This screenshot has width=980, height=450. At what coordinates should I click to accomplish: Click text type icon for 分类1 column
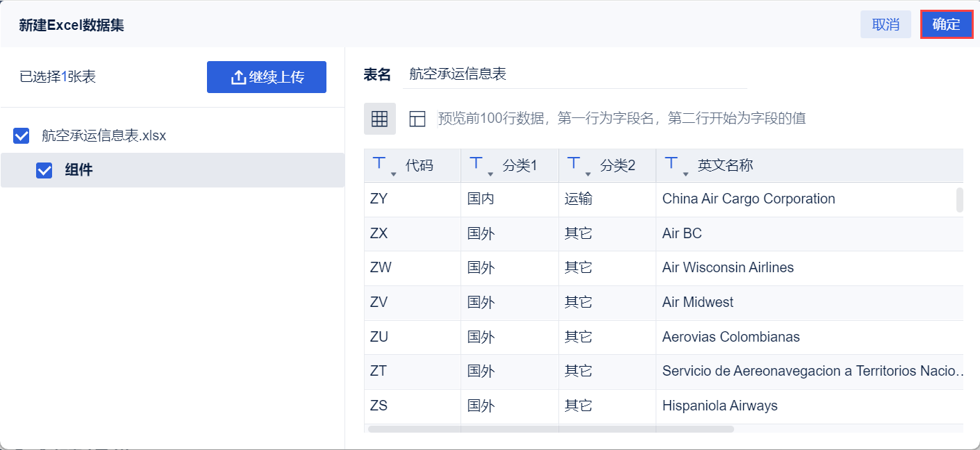476,163
